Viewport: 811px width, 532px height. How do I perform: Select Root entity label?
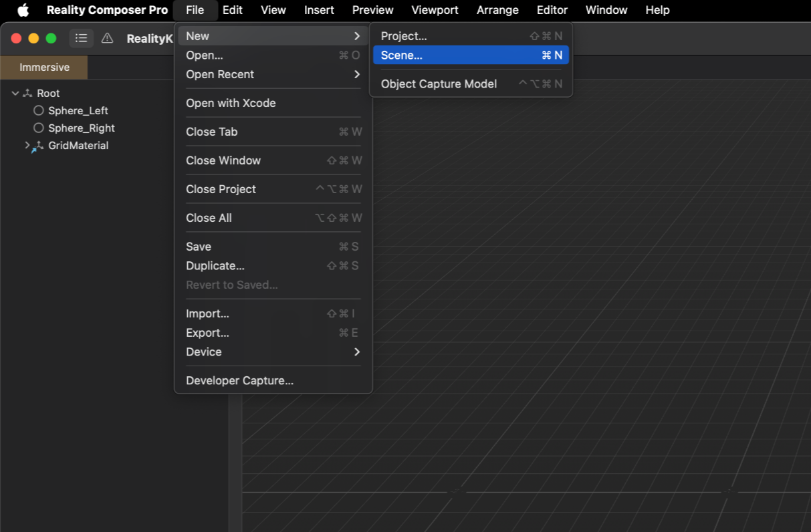[48, 94]
